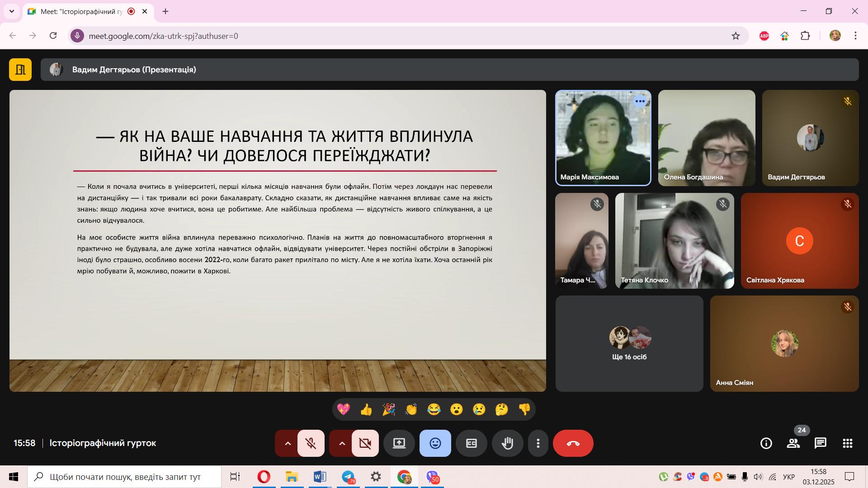Open tab search dropdown in Chrome

coord(12,11)
